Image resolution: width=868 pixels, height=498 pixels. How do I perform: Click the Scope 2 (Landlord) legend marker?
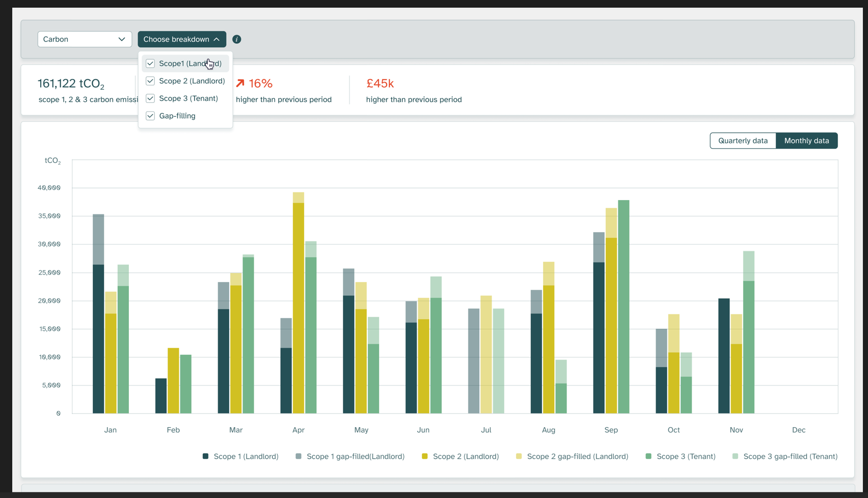click(425, 456)
